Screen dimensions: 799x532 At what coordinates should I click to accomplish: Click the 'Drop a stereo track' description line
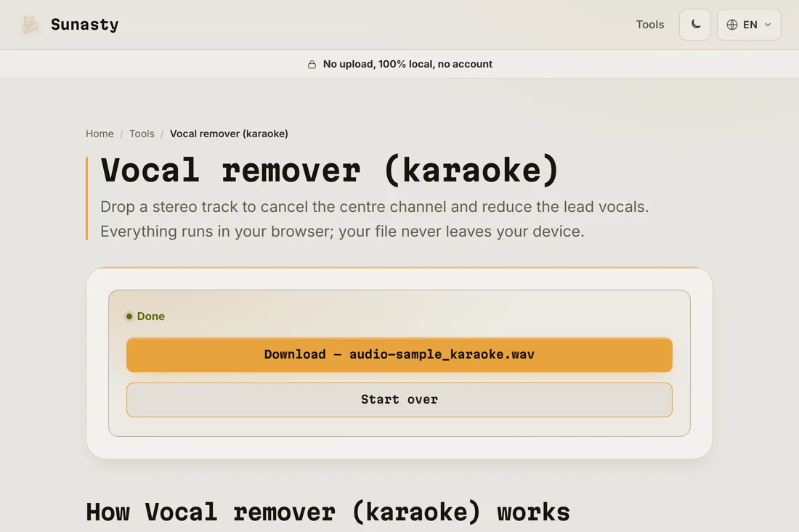(x=375, y=207)
